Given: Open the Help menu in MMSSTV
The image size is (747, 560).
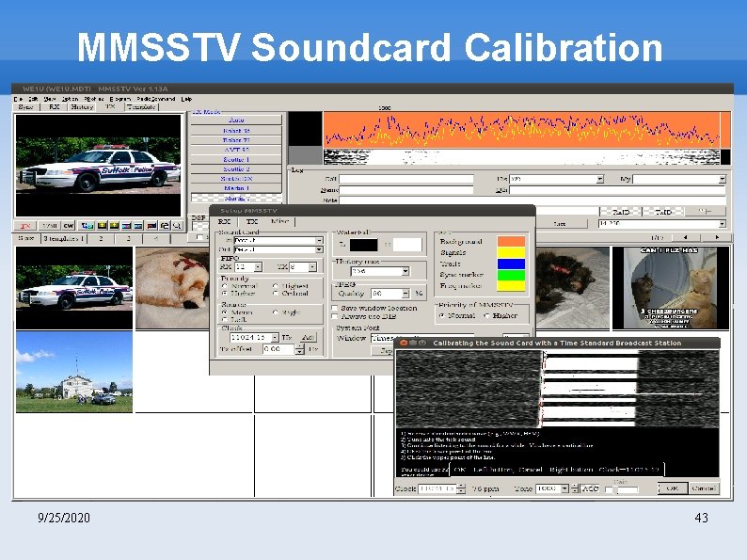Looking at the screenshot, I should tap(186, 99).
